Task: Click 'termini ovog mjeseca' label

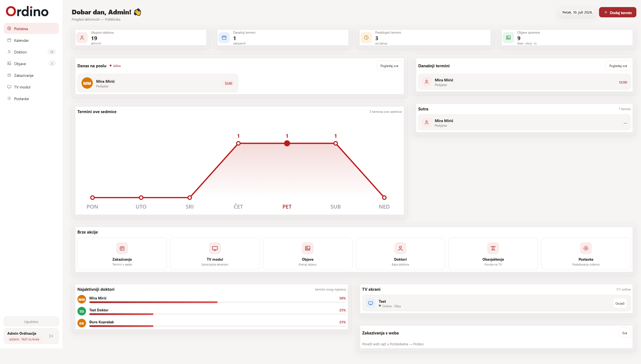Action: (x=330, y=289)
